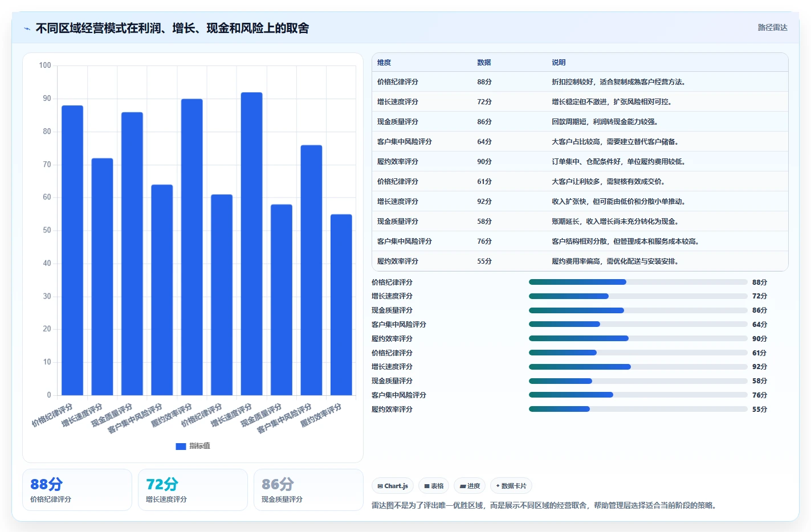The image size is (811, 532).
Task: Select the 表格 chip
Action: click(x=434, y=486)
